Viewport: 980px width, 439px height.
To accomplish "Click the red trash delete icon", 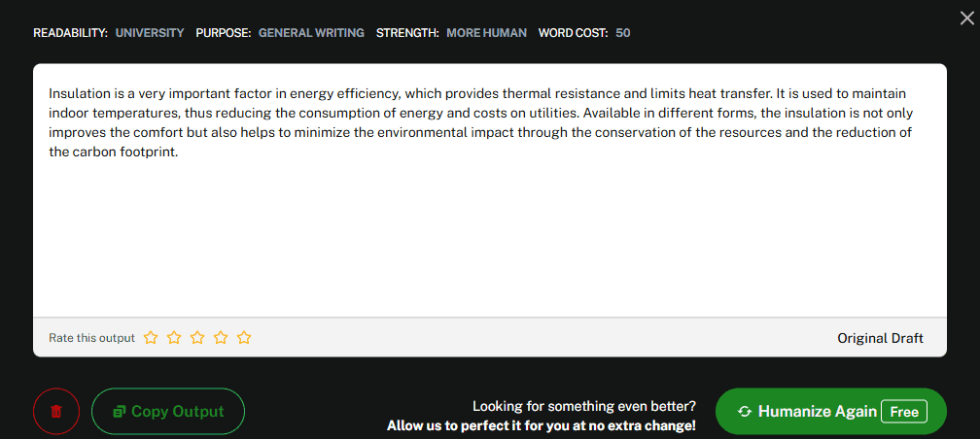I will [56, 412].
